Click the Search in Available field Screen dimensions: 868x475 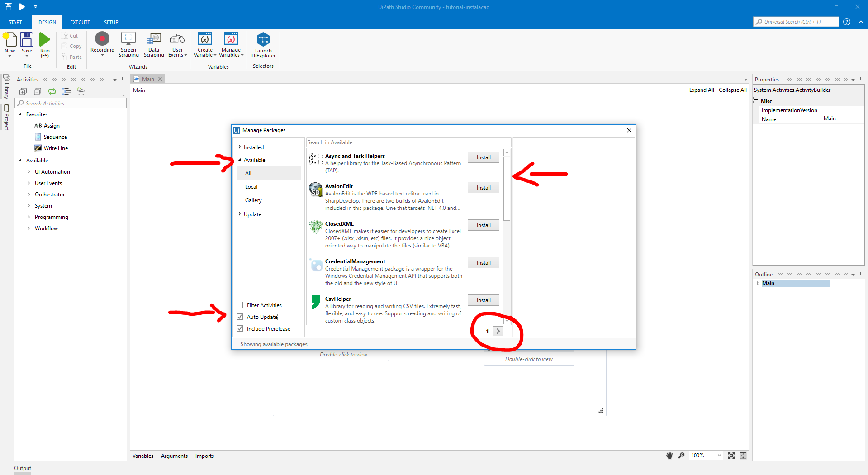(x=408, y=142)
